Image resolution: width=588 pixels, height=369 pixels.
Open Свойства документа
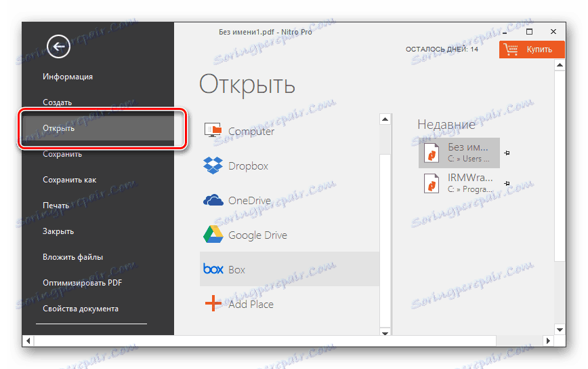tap(80, 309)
